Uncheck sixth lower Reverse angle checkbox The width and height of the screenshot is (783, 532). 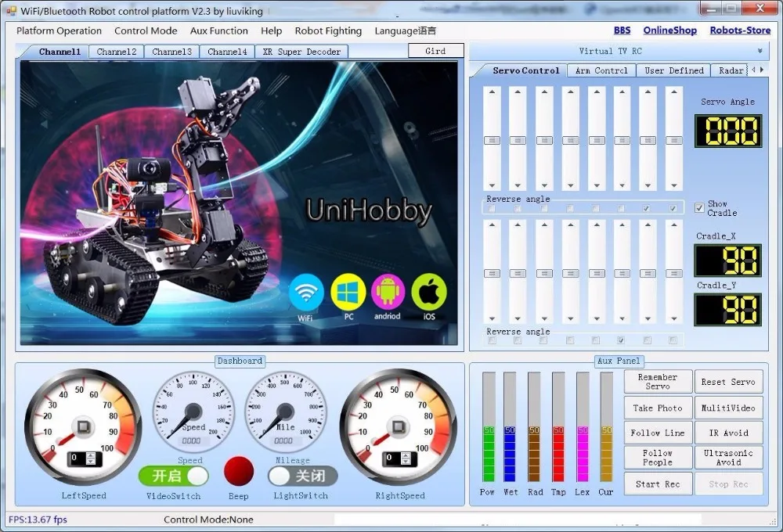(621, 340)
